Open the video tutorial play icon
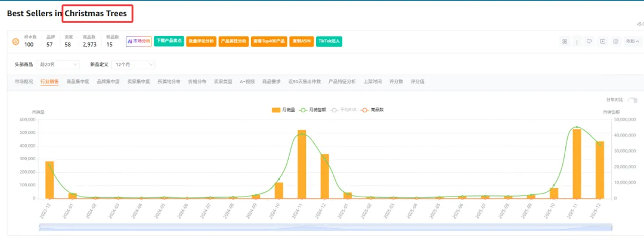This screenshot has height=239, width=644. [602, 41]
